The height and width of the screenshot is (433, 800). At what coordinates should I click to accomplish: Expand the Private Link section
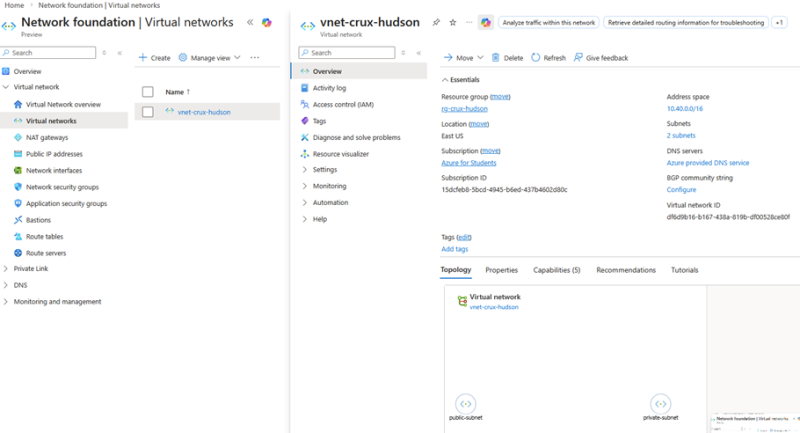[6, 269]
